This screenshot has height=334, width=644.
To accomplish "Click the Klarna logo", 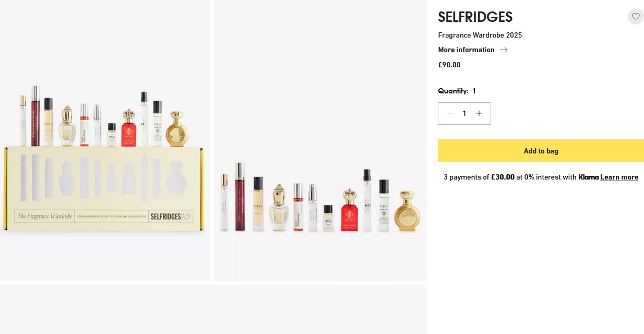I will 588,177.
